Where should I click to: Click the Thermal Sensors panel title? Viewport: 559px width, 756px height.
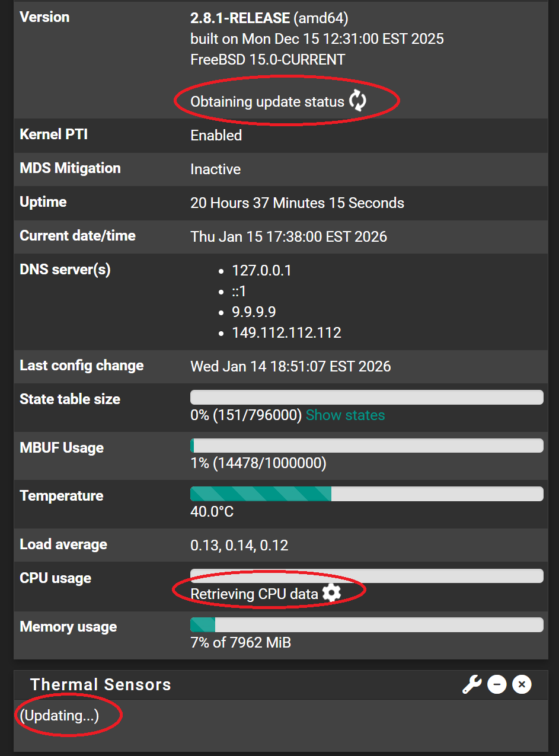(101, 685)
